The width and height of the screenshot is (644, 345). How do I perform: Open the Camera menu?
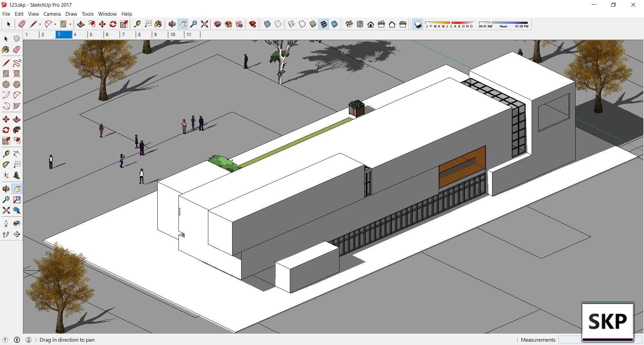coord(52,14)
